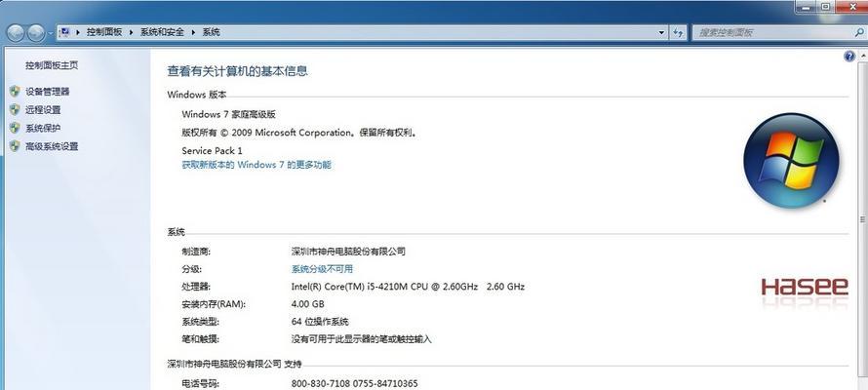
Task: Click the magnifier search icon
Action: (x=859, y=32)
